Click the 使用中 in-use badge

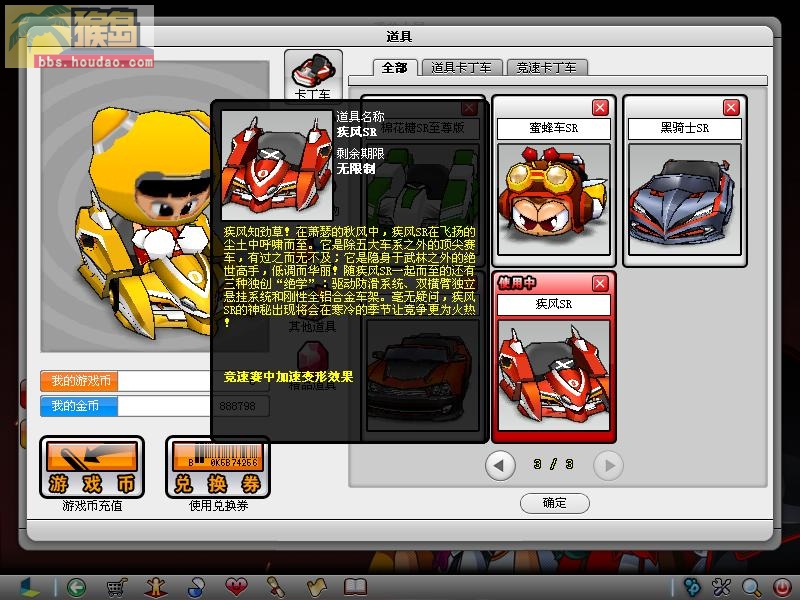[x=517, y=283]
